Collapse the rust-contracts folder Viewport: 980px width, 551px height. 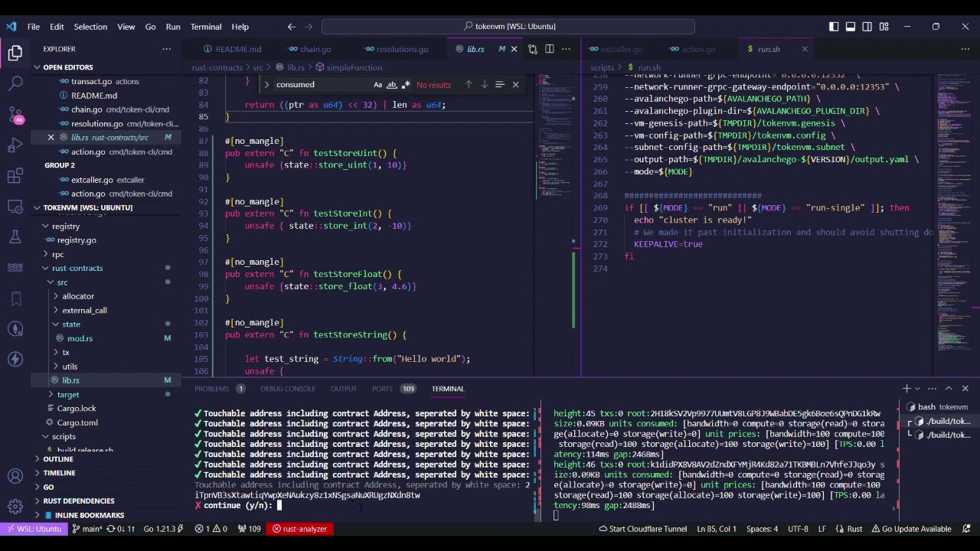click(77, 268)
